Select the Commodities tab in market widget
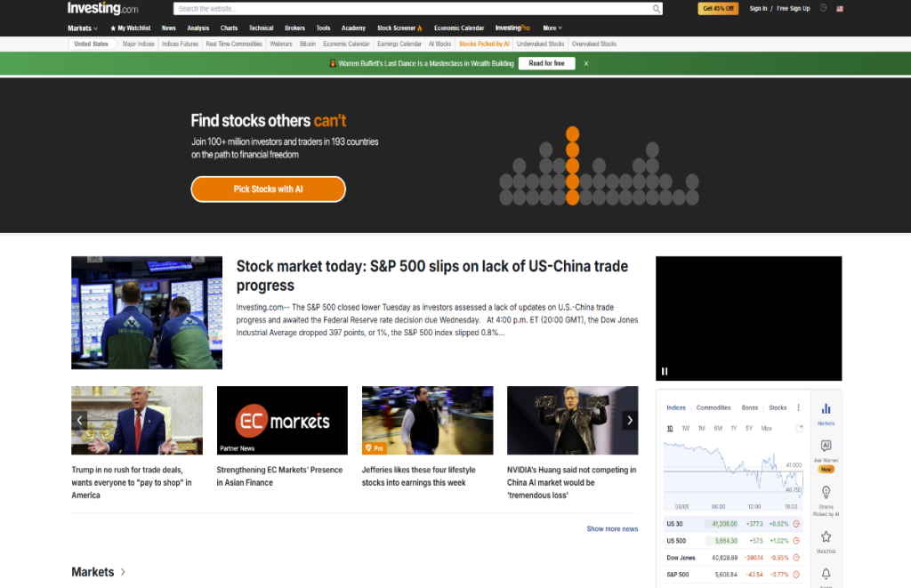Viewport: 911px width, 588px height. pos(713,408)
